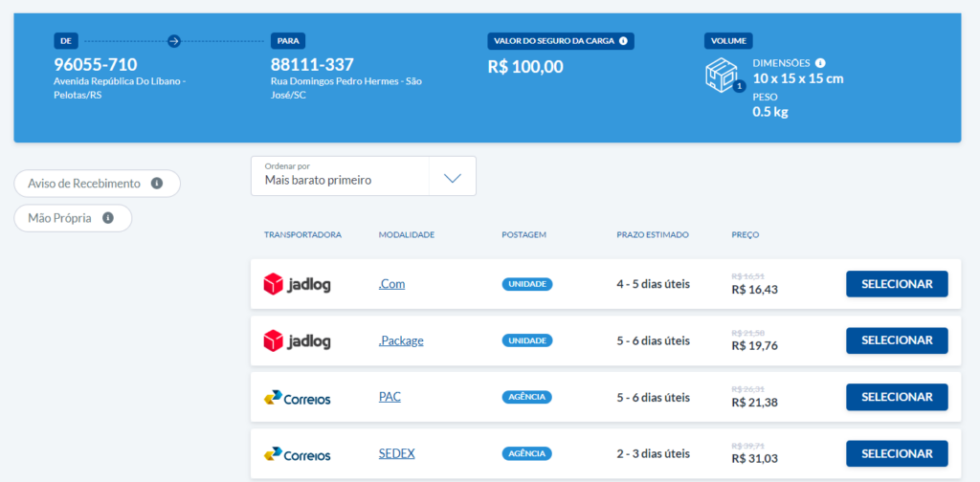This screenshot has height=482, width=980.
Task: Click the Jadlog logo in the .Com row
Action: [297, 284]
